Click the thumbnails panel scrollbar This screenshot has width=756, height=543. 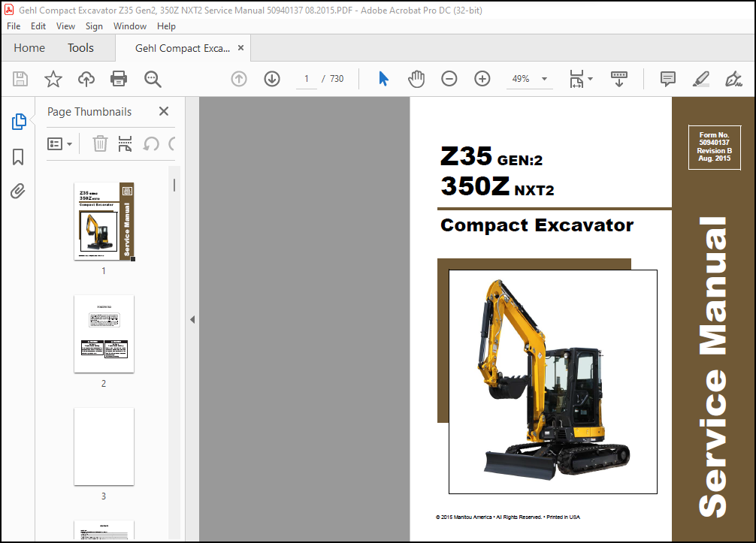(174, 185)
